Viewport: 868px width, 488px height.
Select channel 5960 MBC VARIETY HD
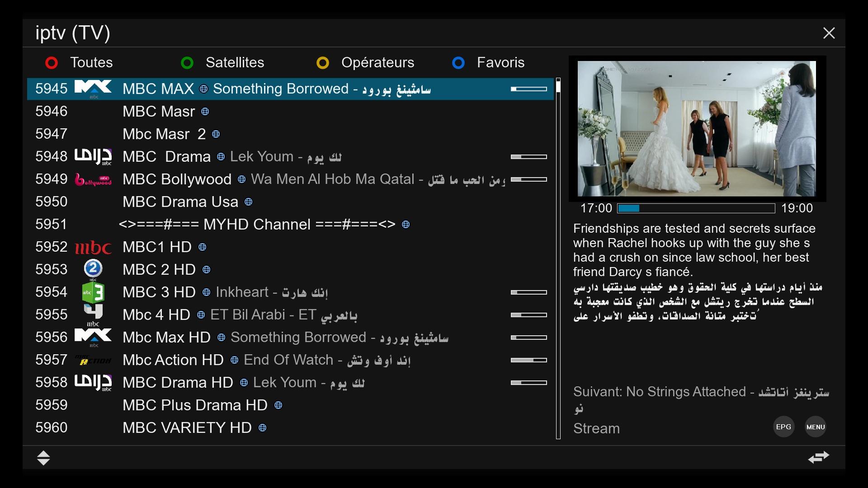pyautogui.click(x=290, y=427)
